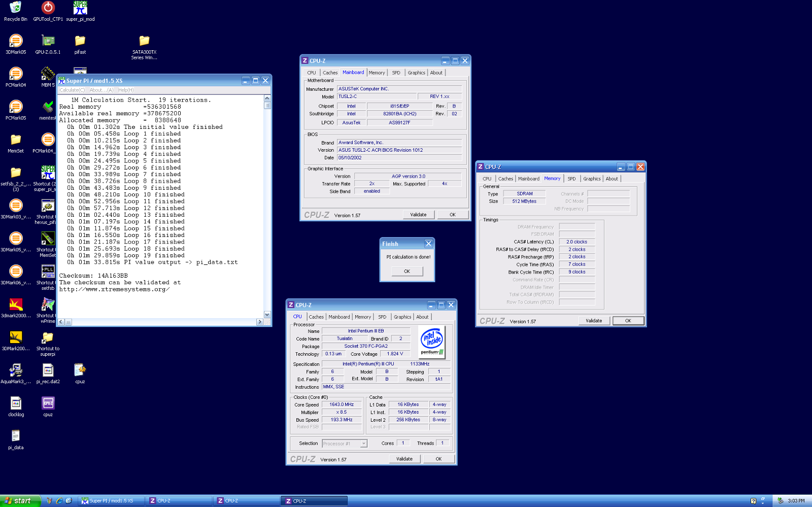Select the 3DMark03_v... desktop icon

(x=16, y=209)
